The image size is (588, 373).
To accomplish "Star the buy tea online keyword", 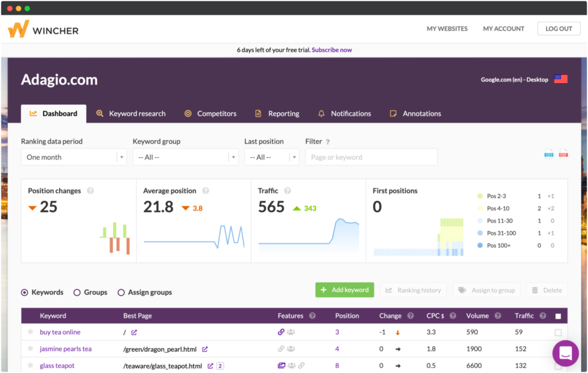I will click(x=30, y=332).
